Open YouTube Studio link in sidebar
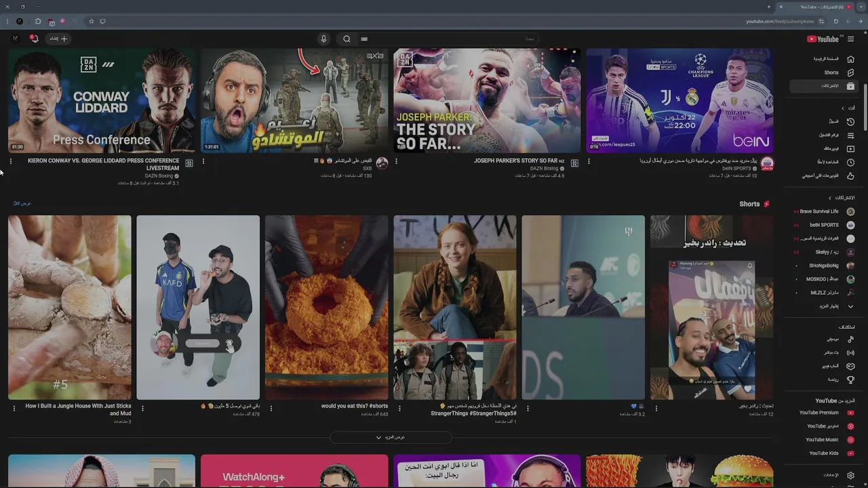The height and width of the screenshot is (488, 868). pyautogui.click(x=823, y=426)
